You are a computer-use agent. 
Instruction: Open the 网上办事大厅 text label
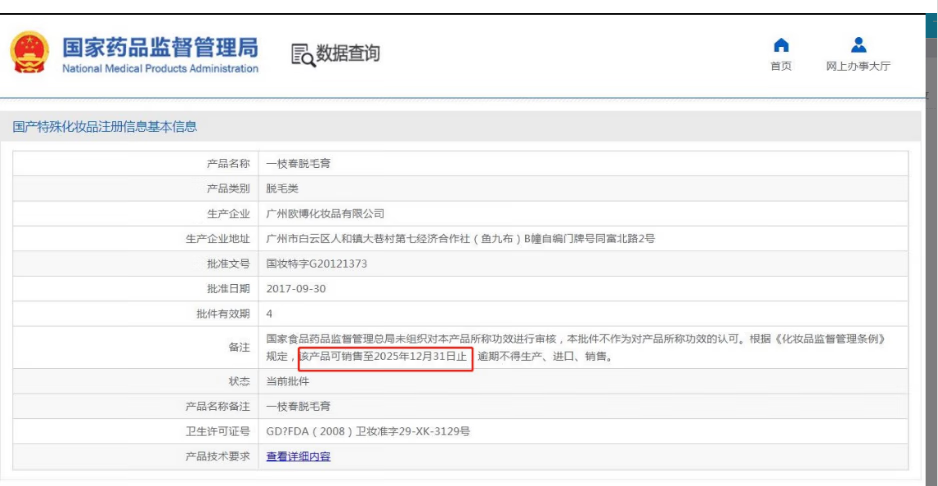[858, 67]
